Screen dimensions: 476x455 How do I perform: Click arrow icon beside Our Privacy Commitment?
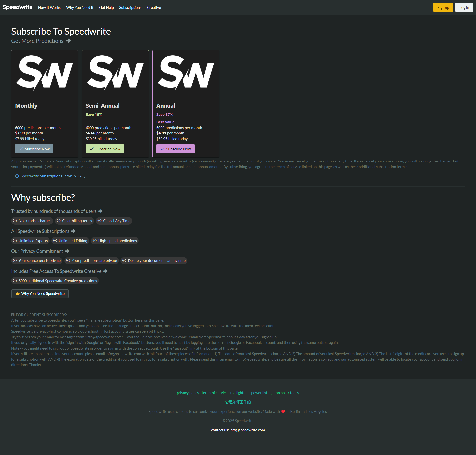67,251
